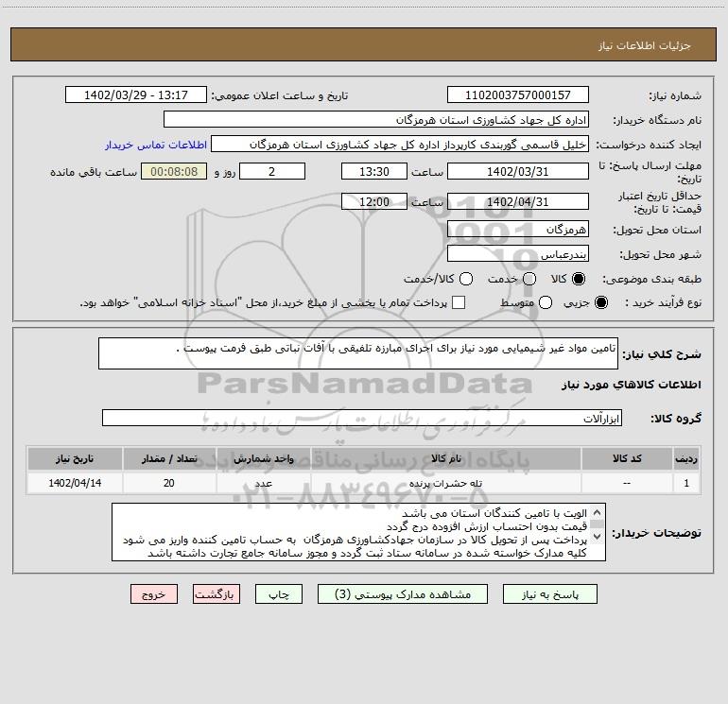Click the خروج exit button
The height and width of the screenshot is (704, 728).
pos(154,594)
